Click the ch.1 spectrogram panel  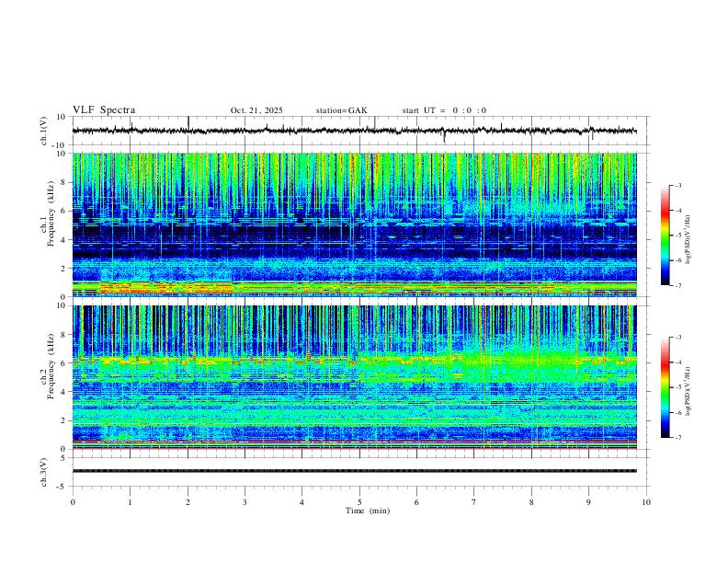pyautogui.click(x=354, y=224)
